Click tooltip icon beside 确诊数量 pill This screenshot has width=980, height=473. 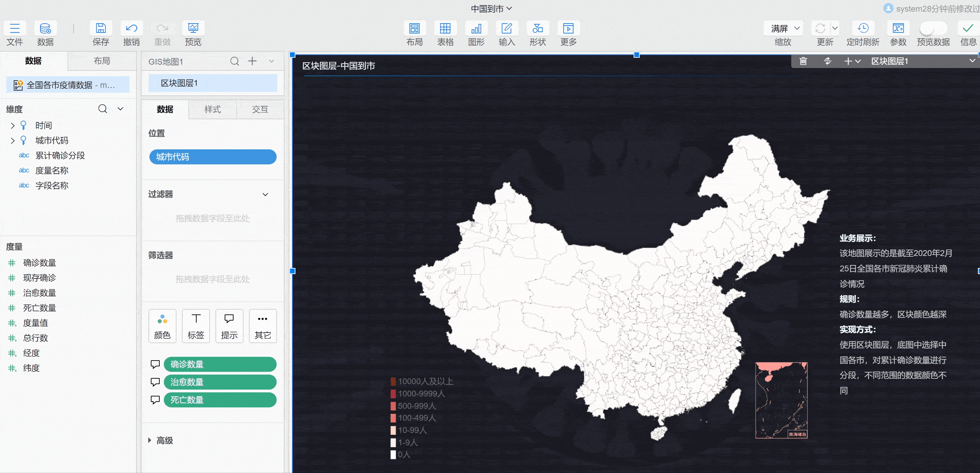pyautogui.click(x=155, y=364)
